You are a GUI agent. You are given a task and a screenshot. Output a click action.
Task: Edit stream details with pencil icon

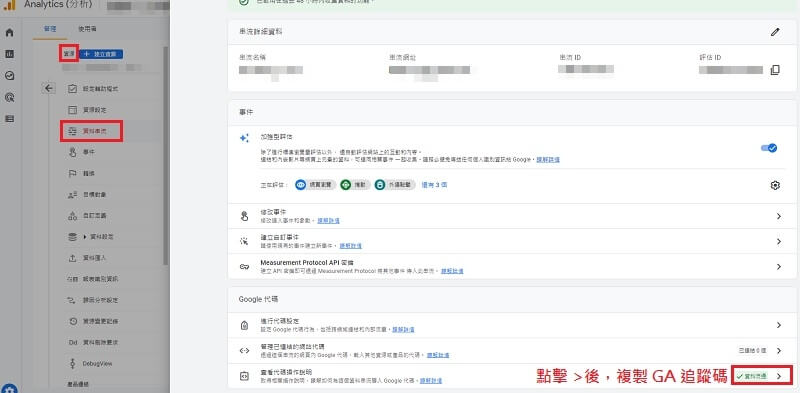click(775, 32)
